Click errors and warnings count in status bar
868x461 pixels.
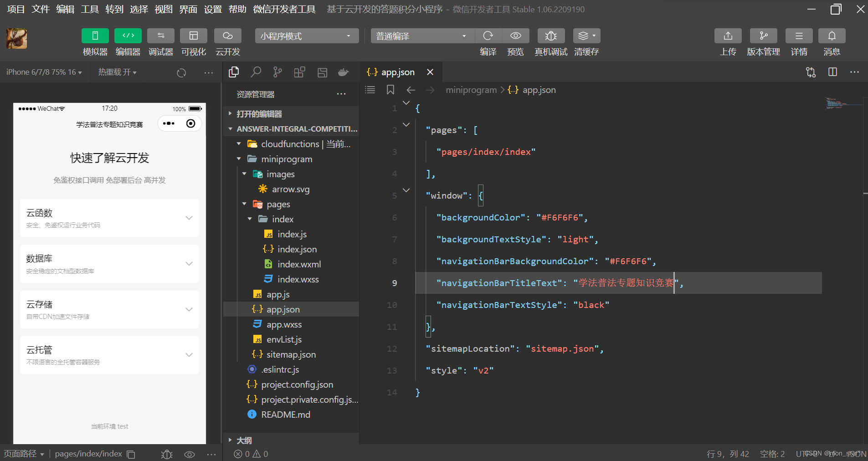[251, 454]
